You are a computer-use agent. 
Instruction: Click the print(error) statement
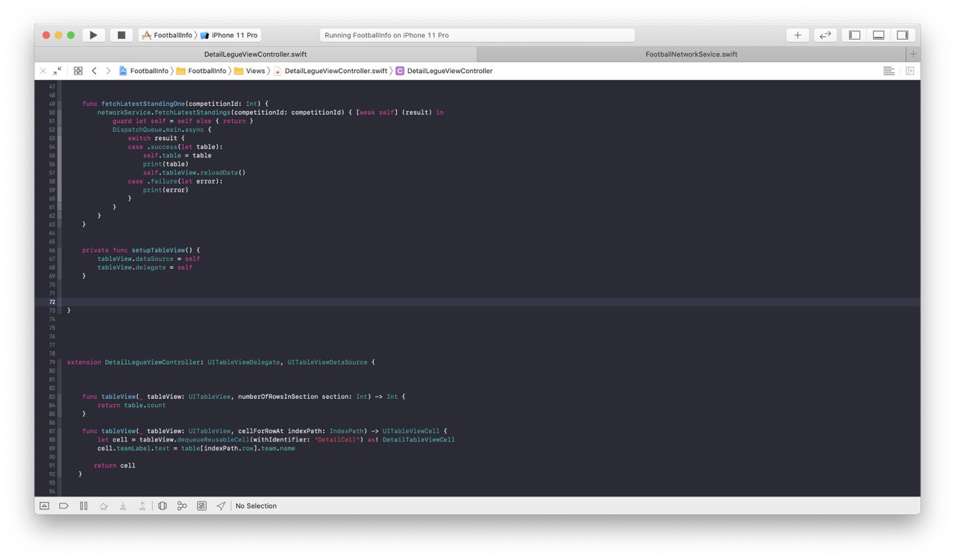tap(166, 189)
